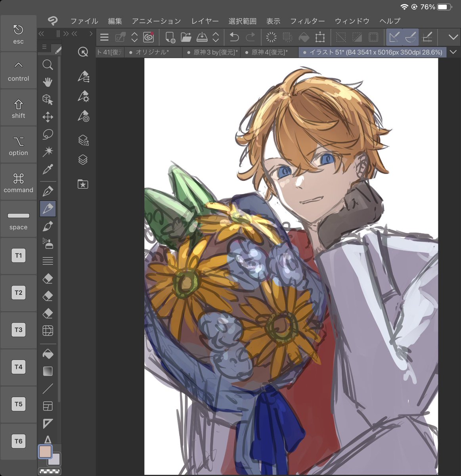Viewport: 461px width, 476px height.
Task: Select the Brush tool
Action: click(48, 226)
